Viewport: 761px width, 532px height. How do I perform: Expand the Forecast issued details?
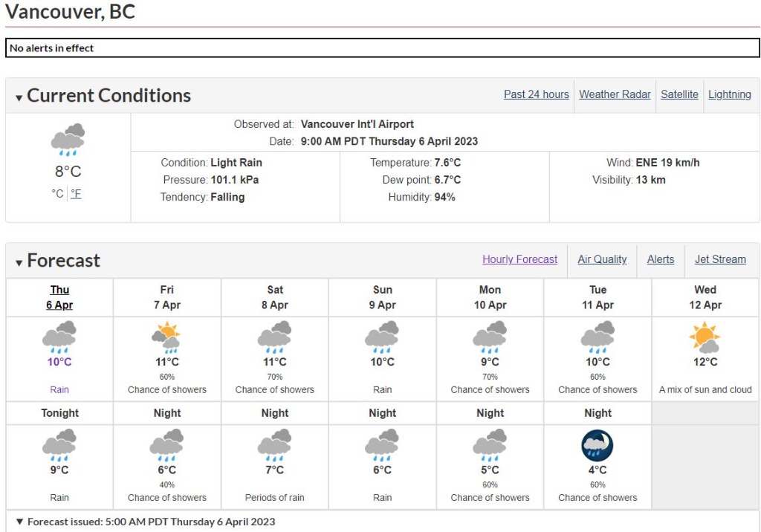(20, 522)
